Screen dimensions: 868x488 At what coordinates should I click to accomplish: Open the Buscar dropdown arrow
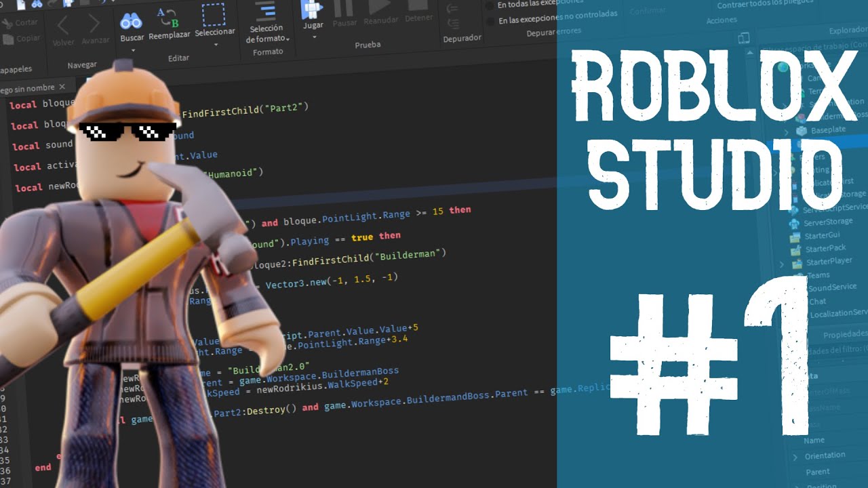(x=133, y=51)
